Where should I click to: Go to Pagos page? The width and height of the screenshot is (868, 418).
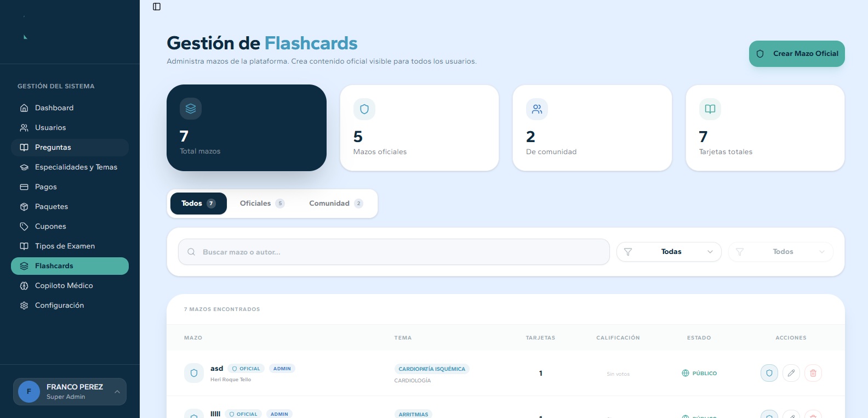point(70,187)
